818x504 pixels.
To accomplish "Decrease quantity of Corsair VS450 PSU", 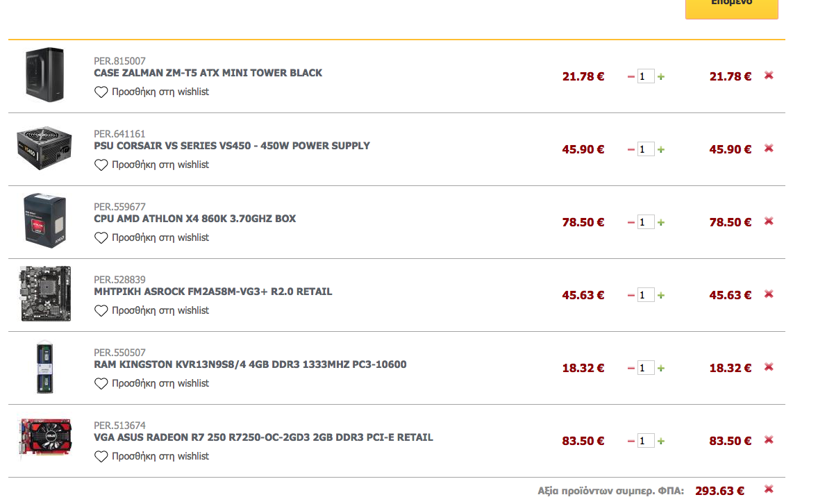I will pos(631,150).
